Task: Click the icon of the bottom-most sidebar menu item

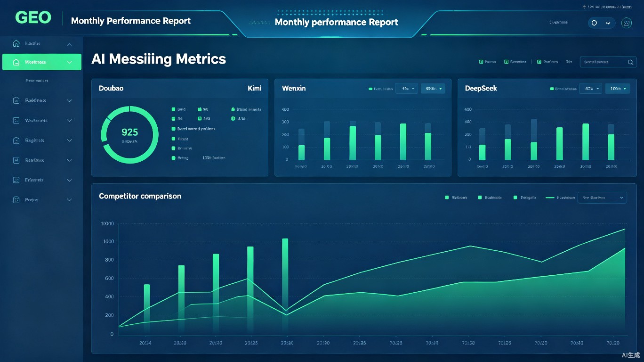Action: click(x=16, y=200)
